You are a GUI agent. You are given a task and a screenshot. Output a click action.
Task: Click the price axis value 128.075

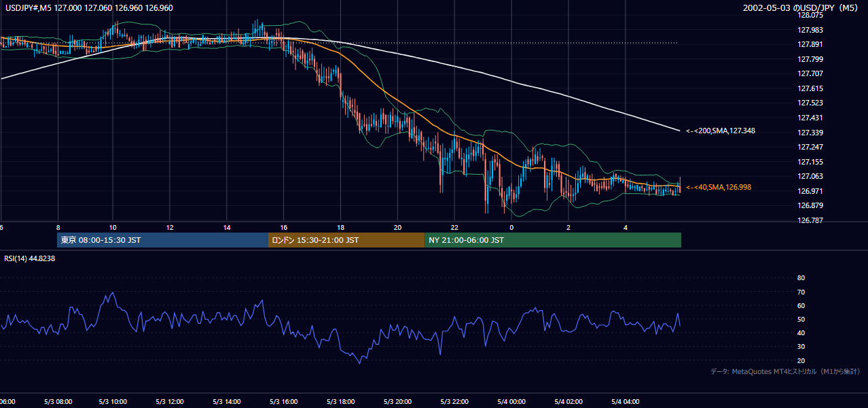[x=810, y=15]
